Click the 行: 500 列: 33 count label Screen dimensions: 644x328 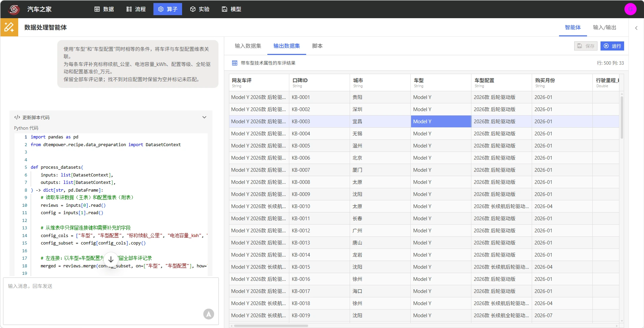coord(610,63)
